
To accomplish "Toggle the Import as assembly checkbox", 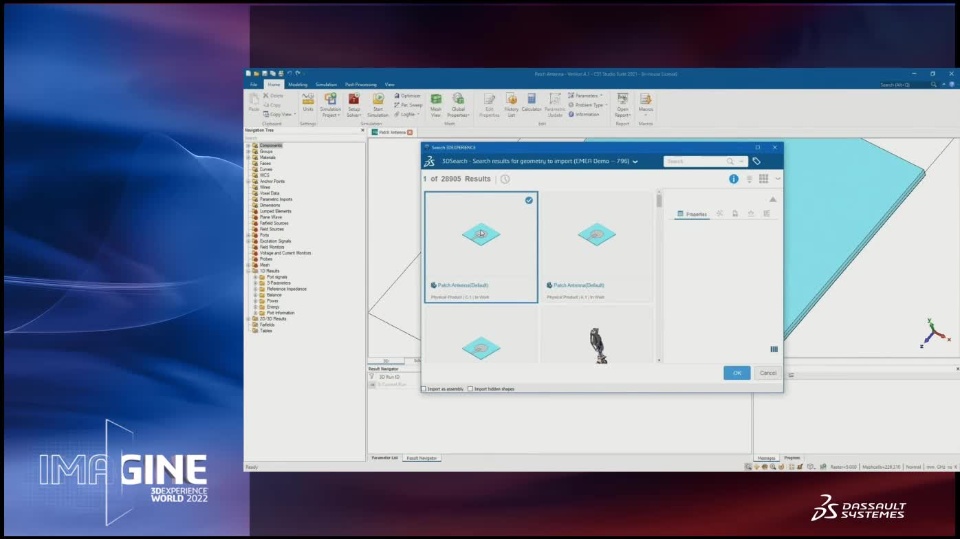I will (x=424, y=389).
